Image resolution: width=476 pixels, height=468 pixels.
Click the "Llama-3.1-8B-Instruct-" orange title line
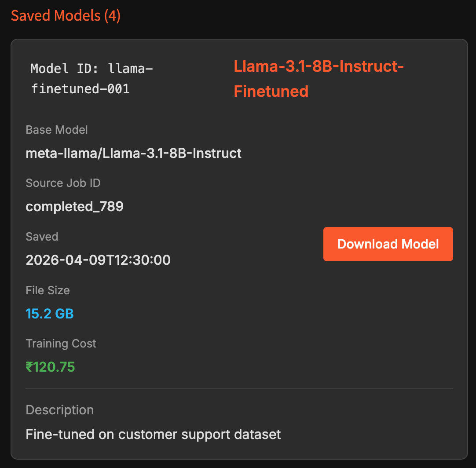[x=319, y=67]
